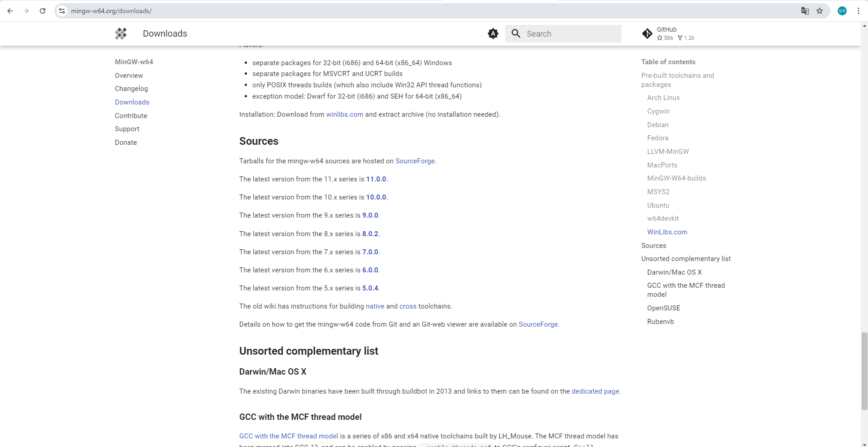Open SourceForge link in Tarballs sentence
The image size is (868, 447).
point(415,161)
